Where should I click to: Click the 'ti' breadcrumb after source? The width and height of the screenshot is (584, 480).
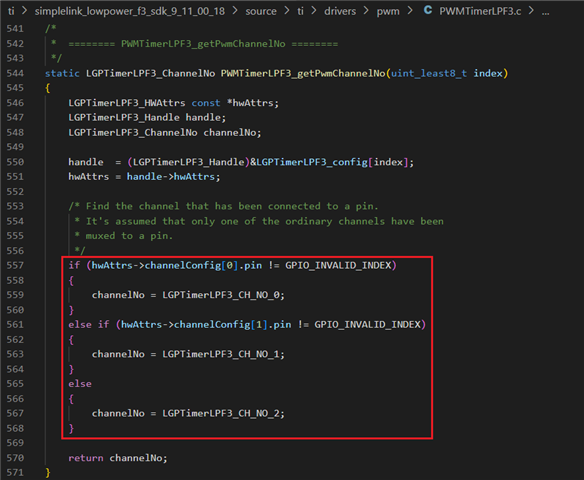(300, 11)
